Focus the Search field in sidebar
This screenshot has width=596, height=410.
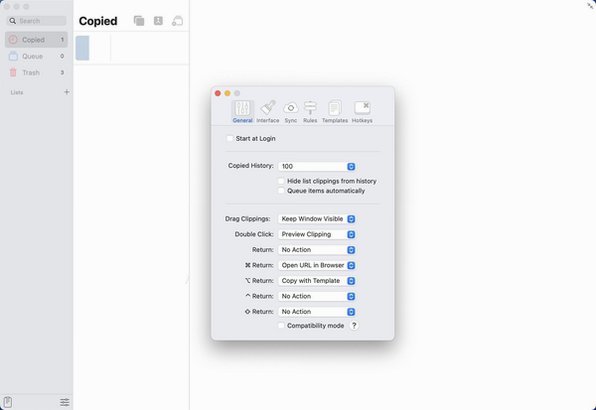click(36, 21)
